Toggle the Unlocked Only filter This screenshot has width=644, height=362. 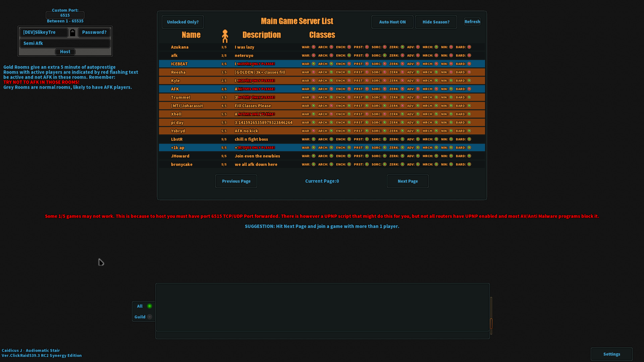click(x=182, y=22)
